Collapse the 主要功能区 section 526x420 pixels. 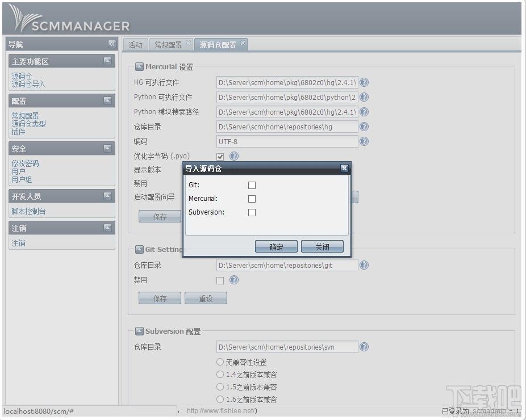click(107, 61)
